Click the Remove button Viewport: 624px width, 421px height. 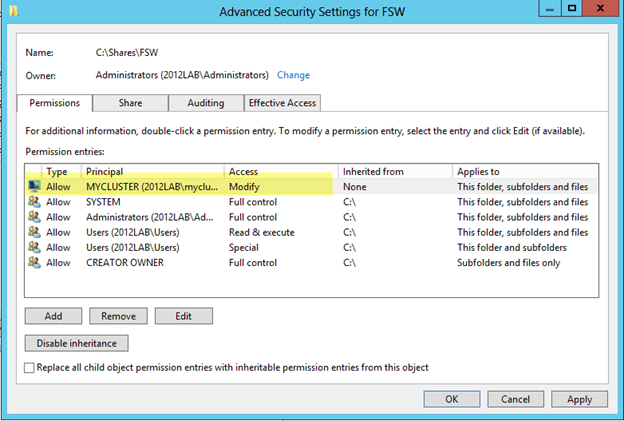pyautogui.click(x=118, y=316)
